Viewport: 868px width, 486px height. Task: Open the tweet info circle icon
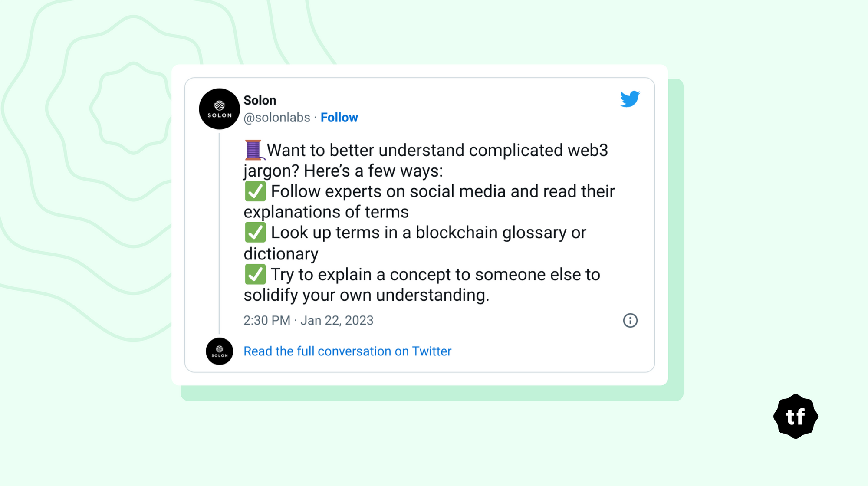630,321
